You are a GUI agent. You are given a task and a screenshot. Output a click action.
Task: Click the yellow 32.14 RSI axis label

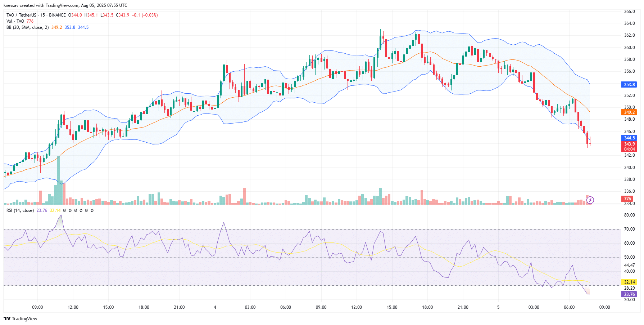click(629, 282)
